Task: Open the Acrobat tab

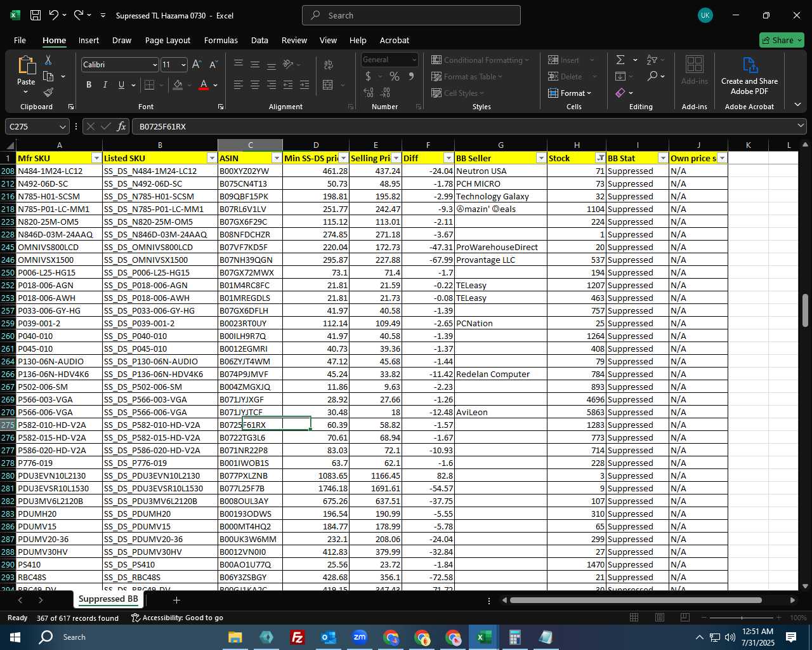Action: pos(395,40)
